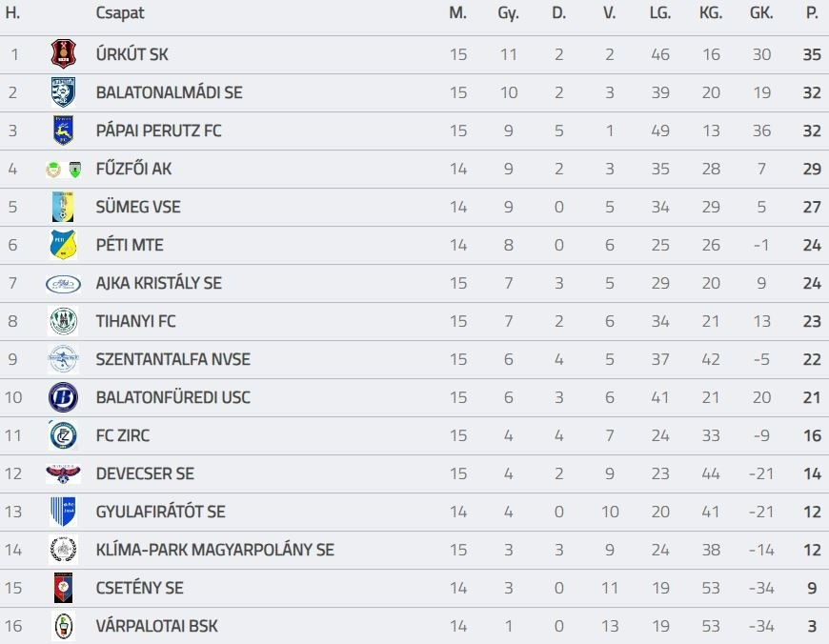Image resolution: width=829 pixels, height=644 pixels.
Task: Click the P. points column header
Action: pos(812,13)
